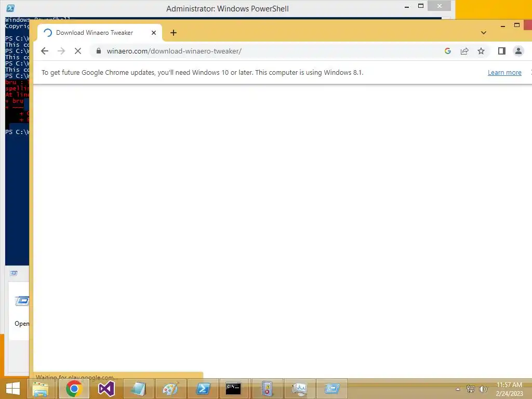
Task: Open the Chrome profile avatar menu
Action: point(518,51)
